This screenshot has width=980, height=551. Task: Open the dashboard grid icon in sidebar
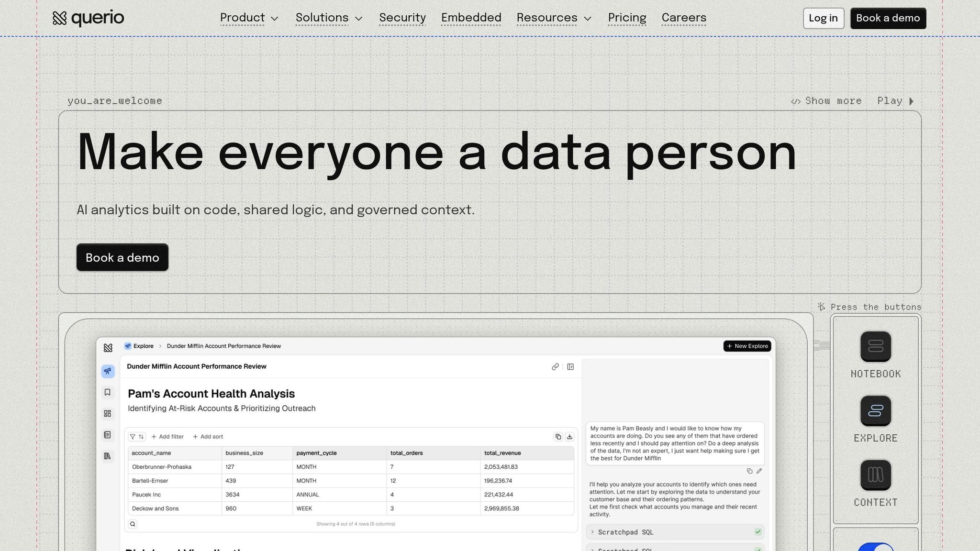108,413
